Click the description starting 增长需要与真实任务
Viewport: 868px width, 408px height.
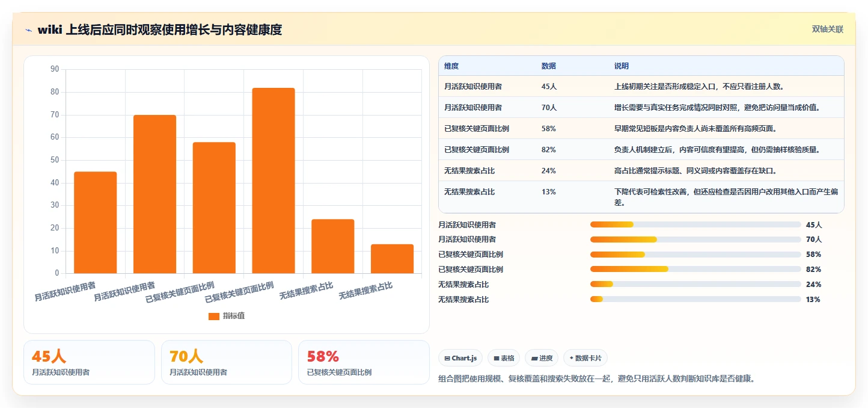point(717,108)
